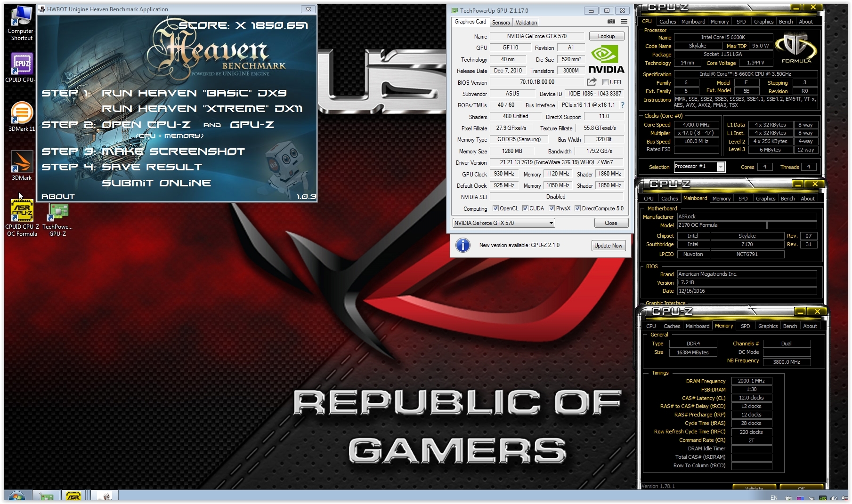Screen dimensions: 852x504
Task: Open SPD tab in Mainboard CPU-Z window
Action: coord(743,199)
